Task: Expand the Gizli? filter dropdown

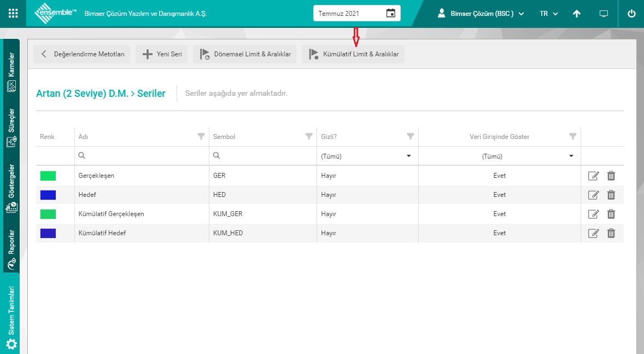Action: (408, 156)
